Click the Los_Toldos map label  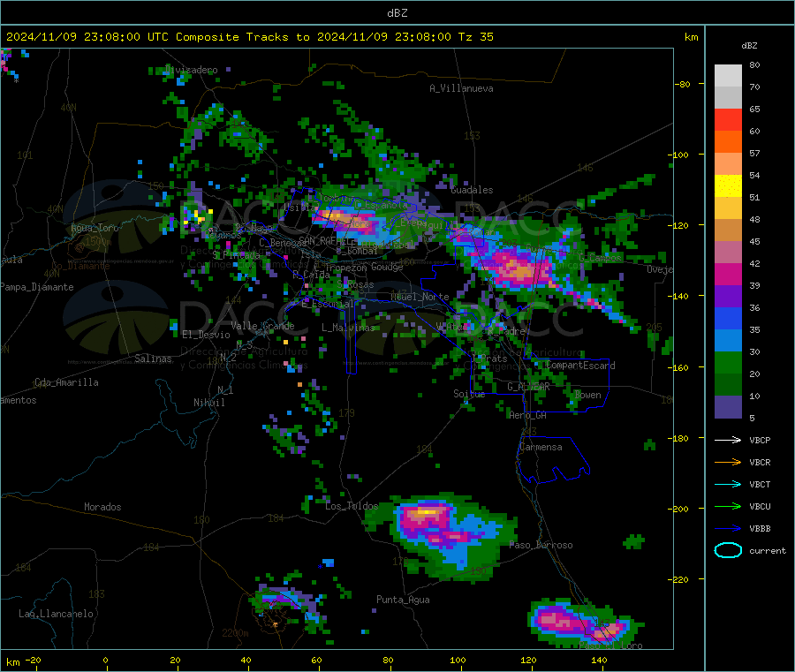click(352, 506)
